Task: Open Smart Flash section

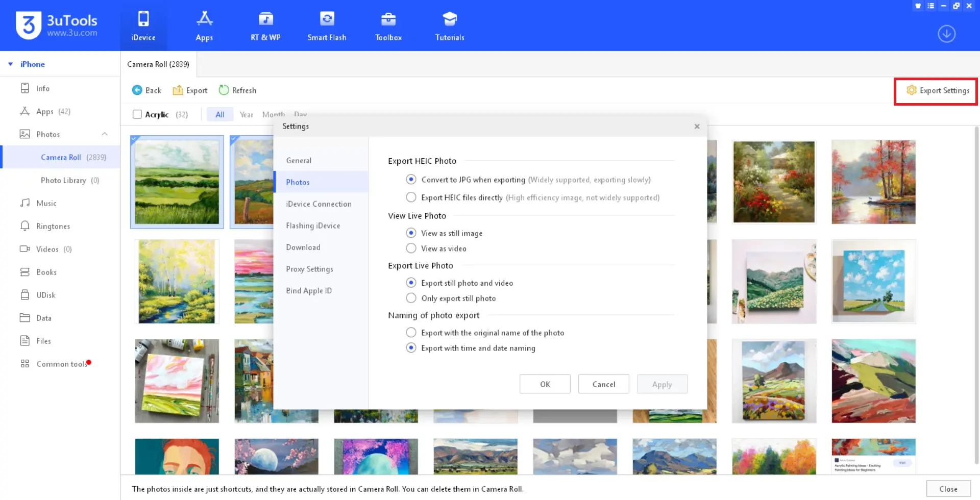Action: point(327,26)
